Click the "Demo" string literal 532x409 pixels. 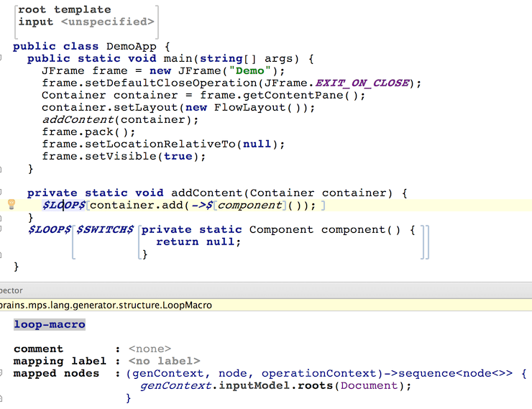click(x=250, y=71)
